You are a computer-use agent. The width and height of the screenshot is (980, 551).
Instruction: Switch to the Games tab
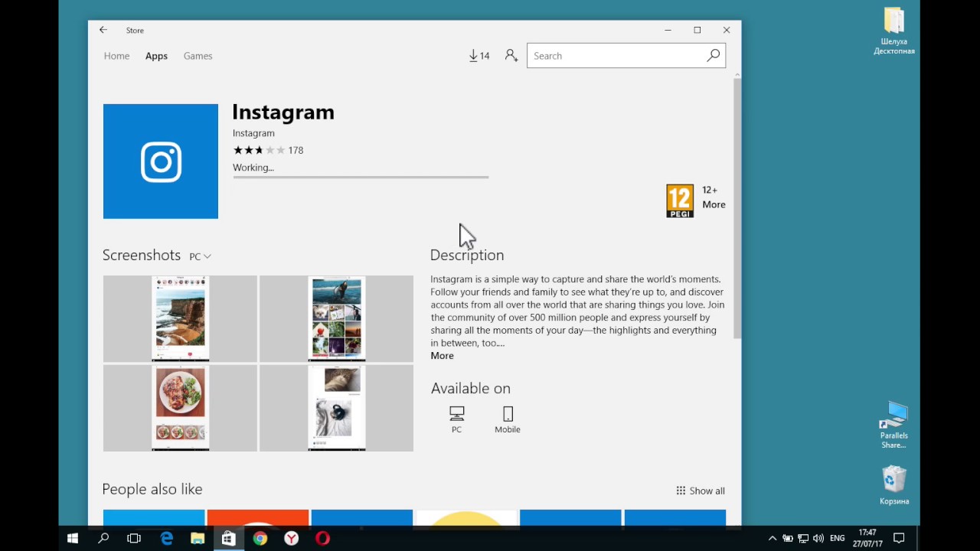click(198, 56)
